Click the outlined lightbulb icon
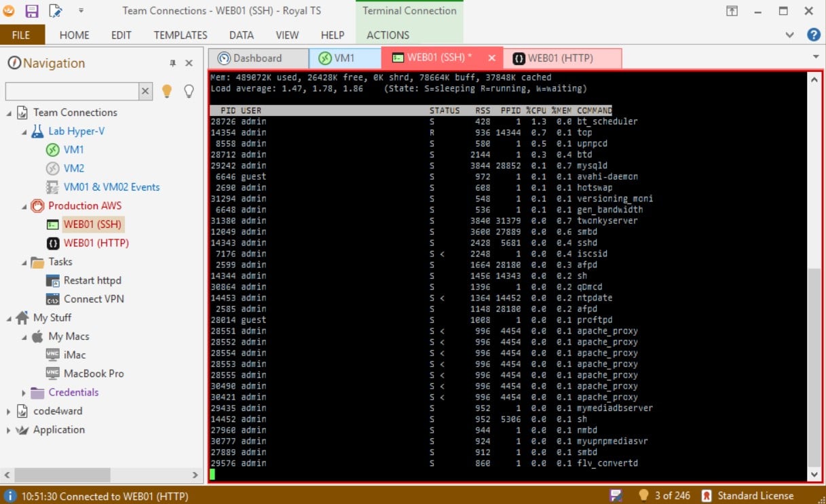Image resolution: width=826 pixels, height=504 pixels. tap(189, 91)
